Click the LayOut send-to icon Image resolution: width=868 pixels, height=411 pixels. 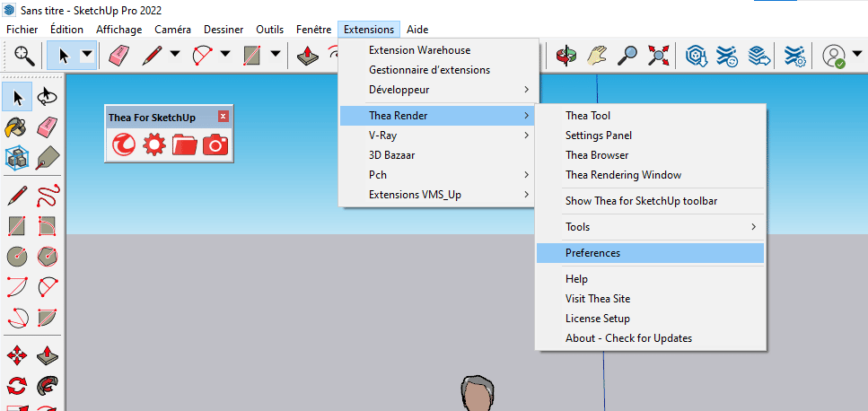(x=758, y=55)
